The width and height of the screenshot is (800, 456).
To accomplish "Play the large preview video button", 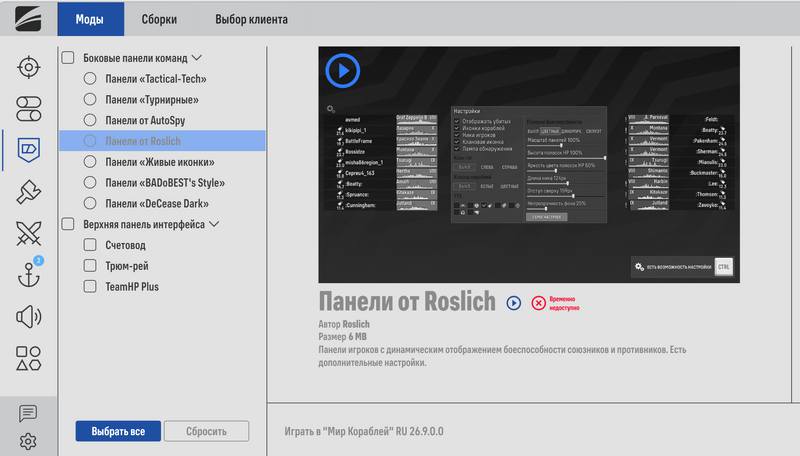I will coord(343,71).
